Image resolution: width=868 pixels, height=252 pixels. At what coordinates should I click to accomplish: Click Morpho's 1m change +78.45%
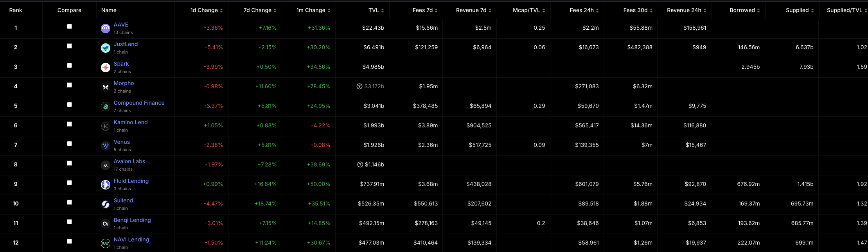318,86
